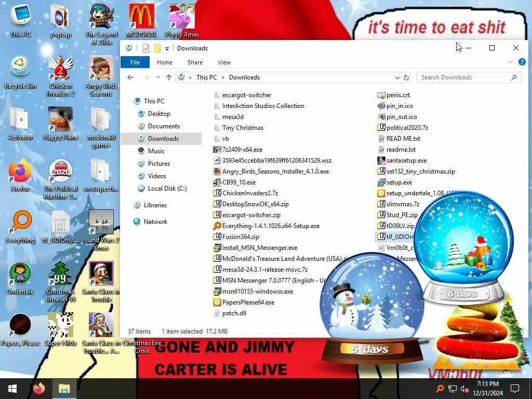Open Super Hilda desktop icon
Image resolution: width=532 pixels, height=399 pixels.
(x=60, y=330)
